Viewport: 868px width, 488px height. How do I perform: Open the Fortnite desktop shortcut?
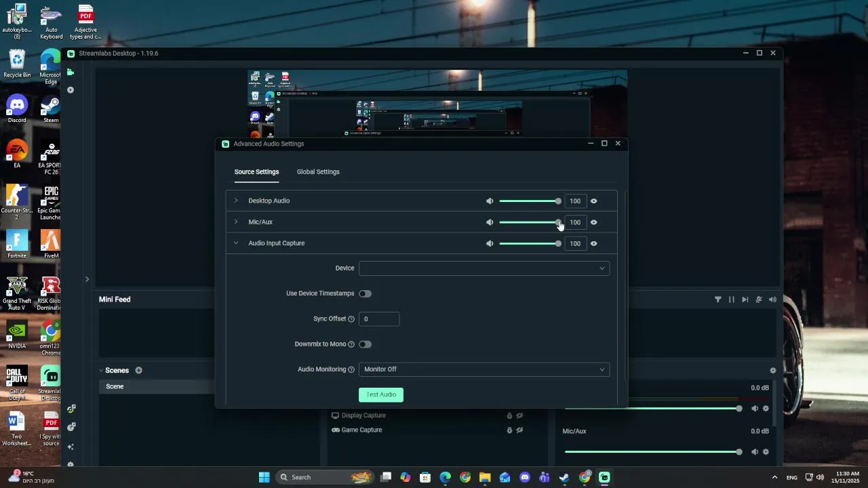tap(17, 244)
